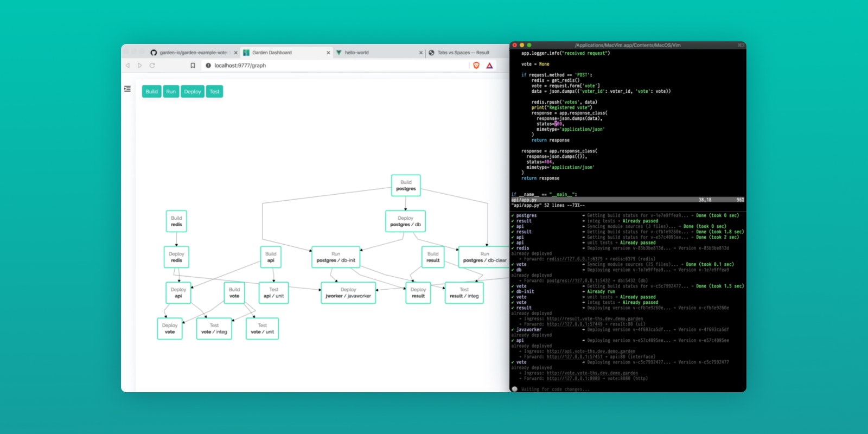Toggle the sidebar menu icon
This screenshot has height=434, width=868.
(x=127, y=89)
